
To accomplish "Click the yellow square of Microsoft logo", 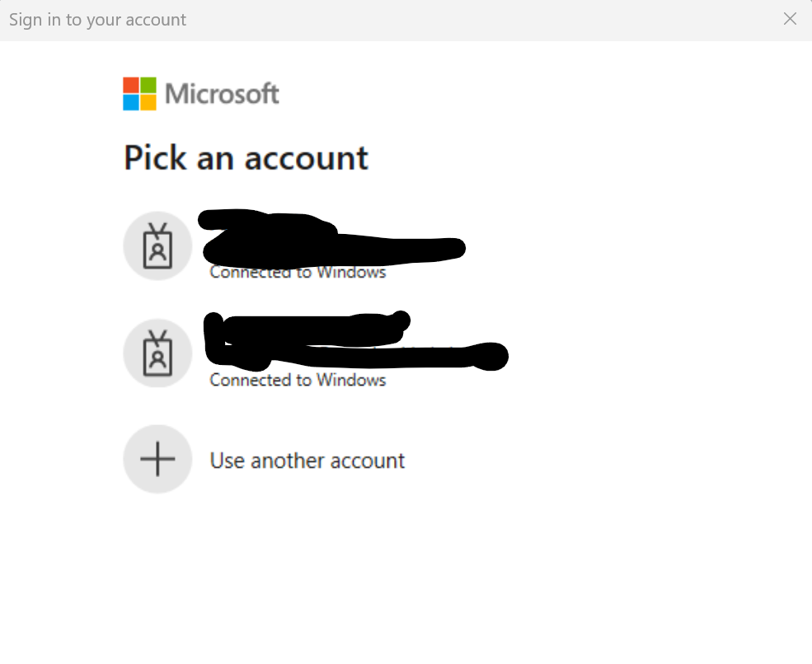I will [148, 102].
